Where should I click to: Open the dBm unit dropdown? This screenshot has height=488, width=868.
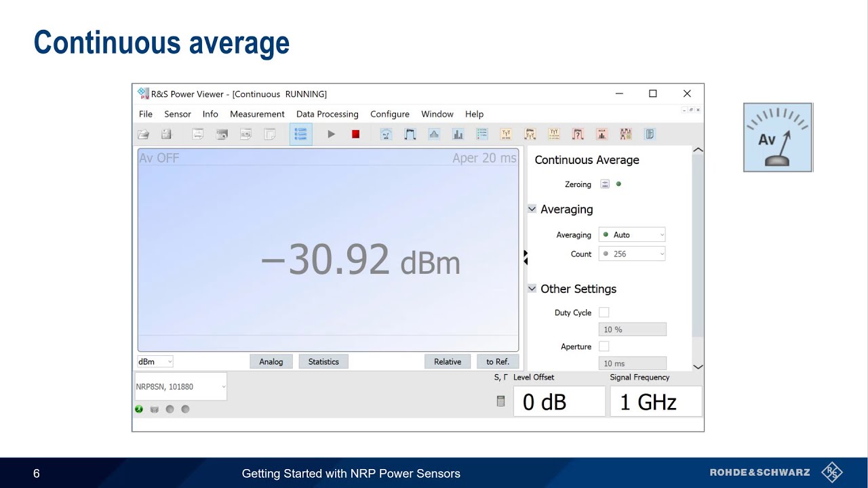click(x=155, y=361)
